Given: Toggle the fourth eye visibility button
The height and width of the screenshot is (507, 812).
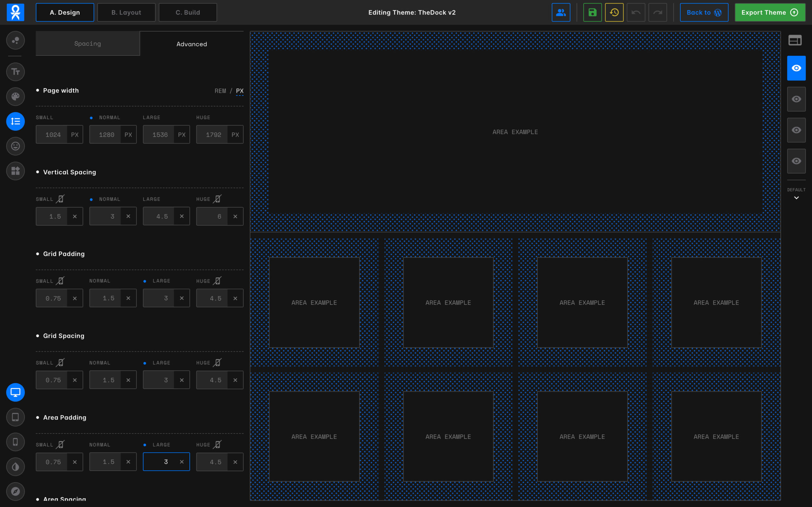Looking at the screenshot, I should click(796, 161).
